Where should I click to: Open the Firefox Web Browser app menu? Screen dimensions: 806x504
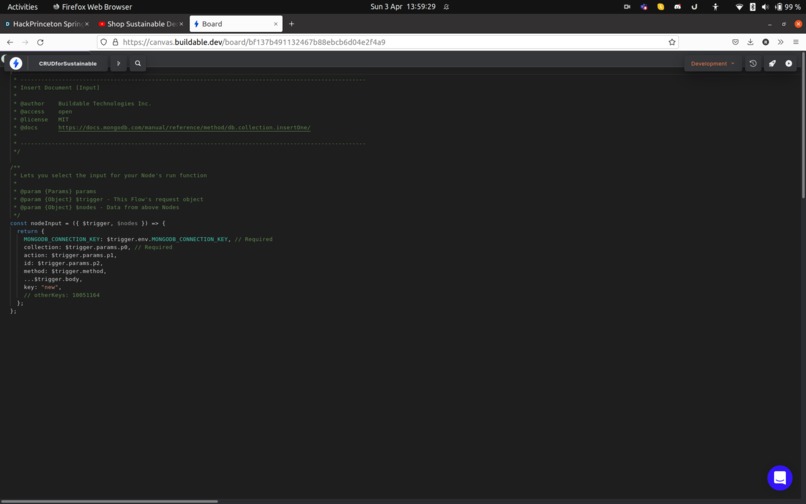93,7
